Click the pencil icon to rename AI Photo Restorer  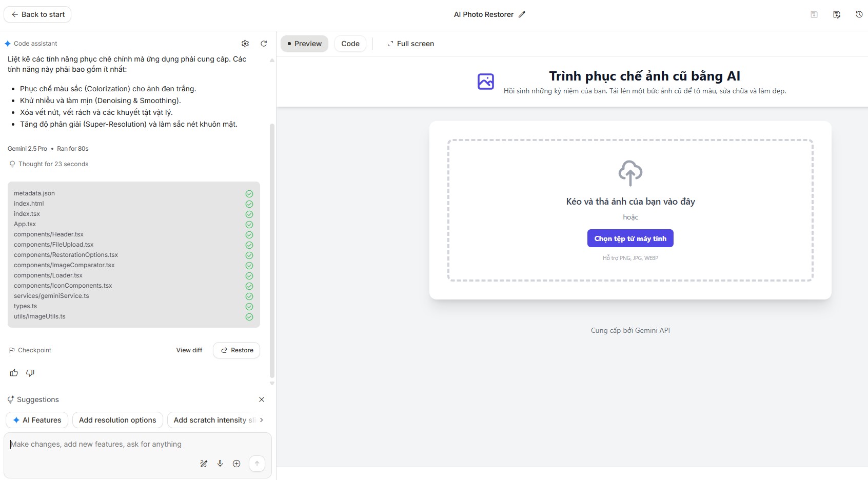[x=522, y=14]
